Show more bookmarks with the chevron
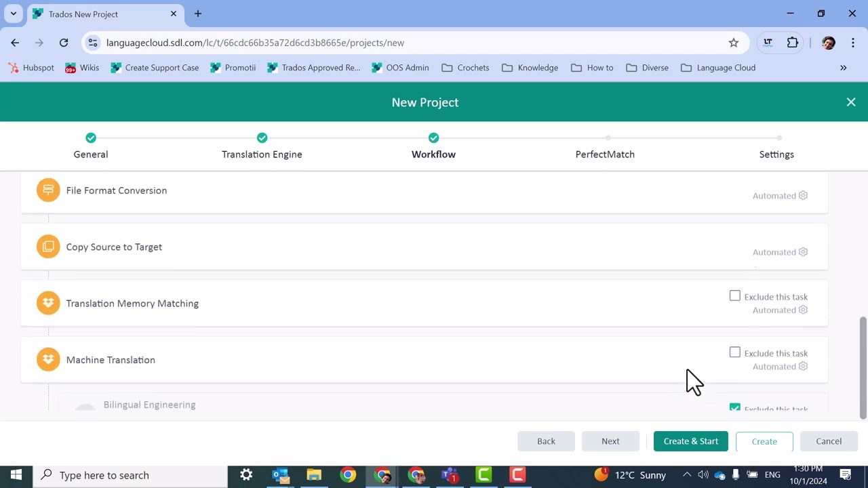The width and height of the screenshot is (868, 488). (844, 68)
